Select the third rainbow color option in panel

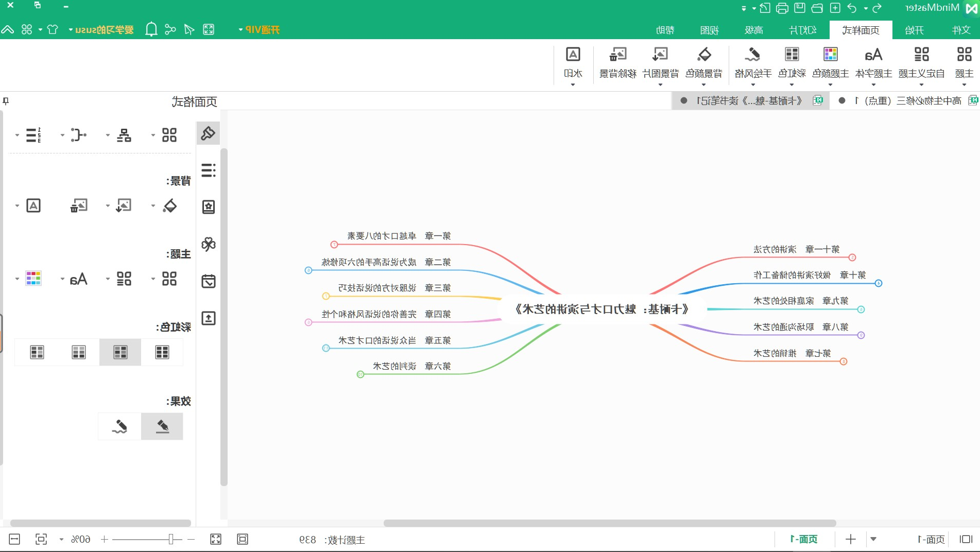coord(79,352)
